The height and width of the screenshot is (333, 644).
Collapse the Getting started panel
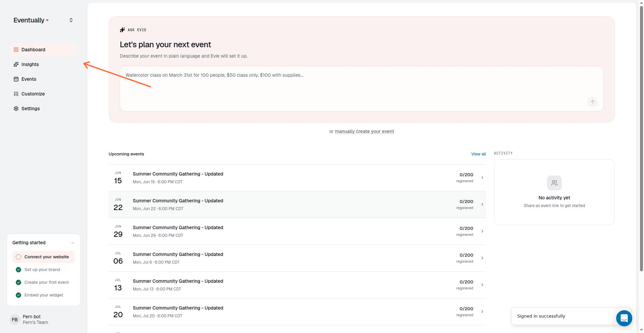(73, 243)
